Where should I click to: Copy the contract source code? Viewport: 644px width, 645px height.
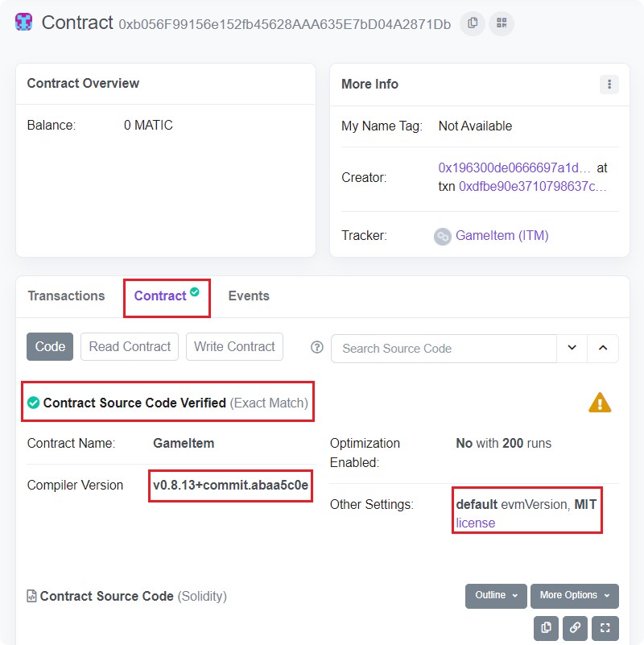(x=547, y=628)
